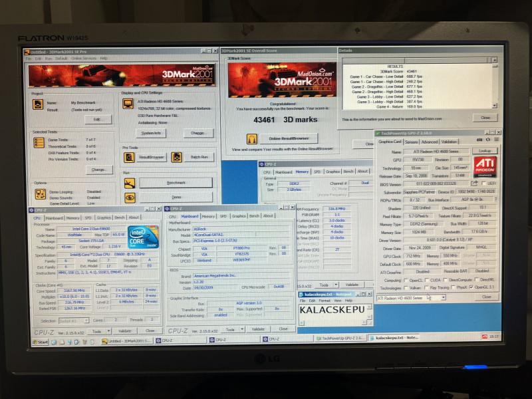Click the Batch Run icon
The image size is (532, 399).
[176, 157]
